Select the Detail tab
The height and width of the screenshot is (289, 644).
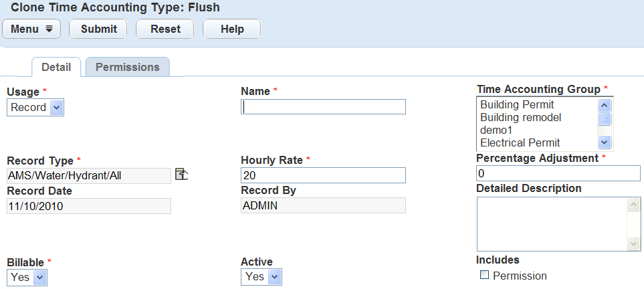[56, 67]
